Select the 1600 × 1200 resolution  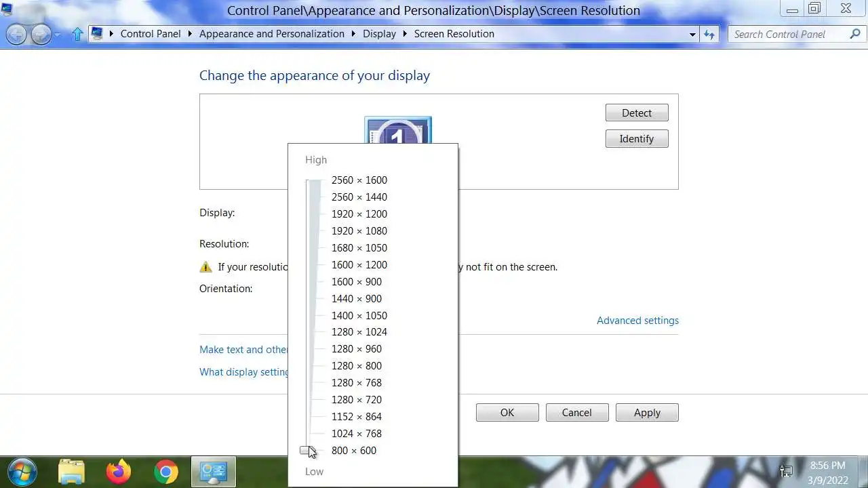(359, 265)
